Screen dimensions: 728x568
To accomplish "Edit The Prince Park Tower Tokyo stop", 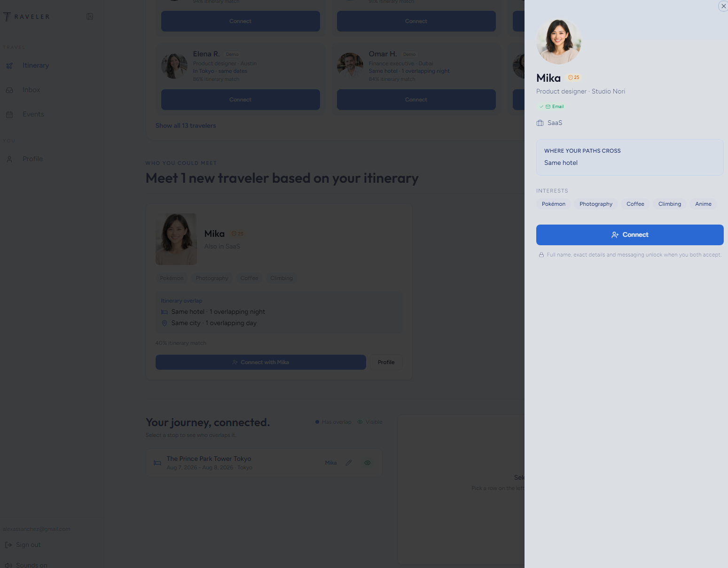I will [349, 463].
